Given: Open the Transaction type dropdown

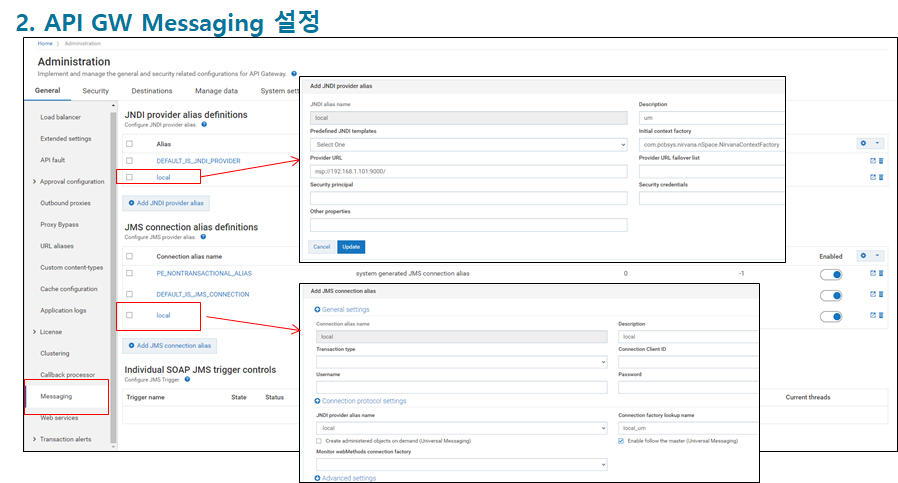Looking at the screenshot, I should tap(461, 362).
